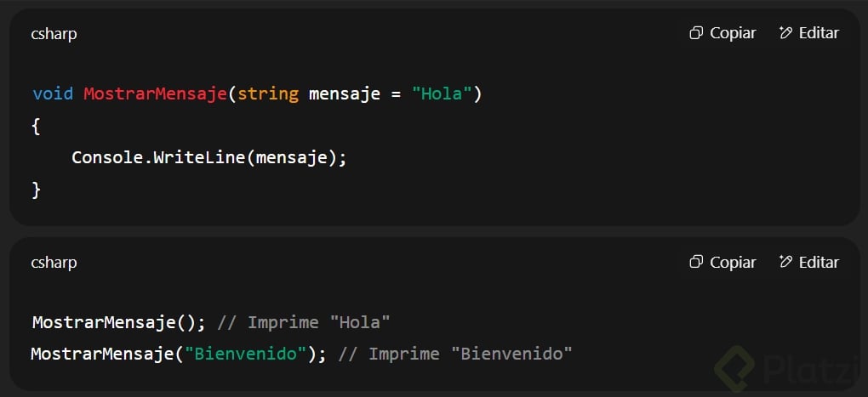Click the copy icon in the first code block
This screenshot has height=397, width=868.
click(696, 33)
